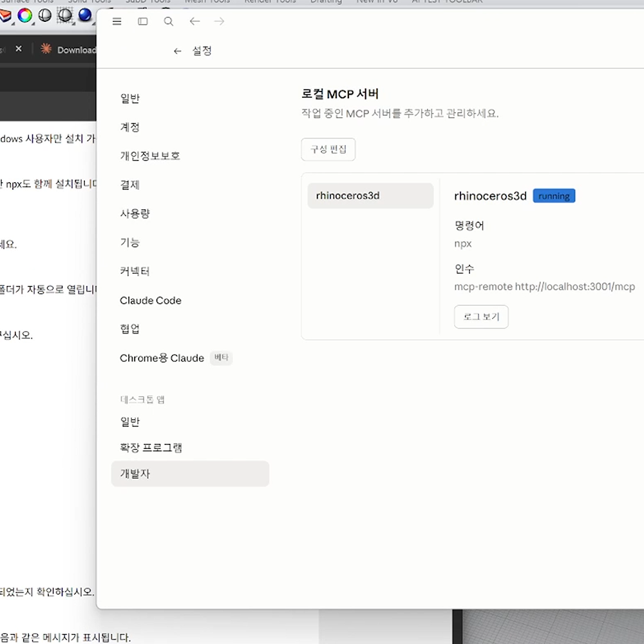
Task: Go back with the top navigation arrow
Action: [194, 21]
